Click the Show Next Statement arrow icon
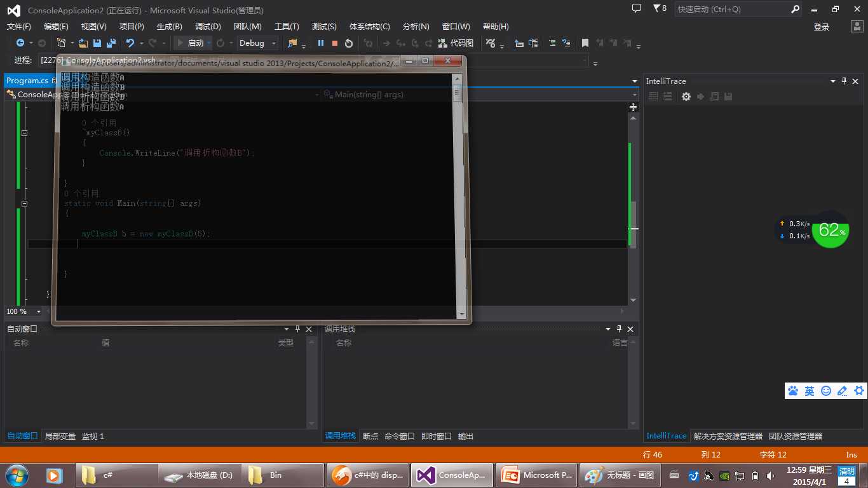Viewport: 868px width, 488px height. pyautogui.click(x=386, y=43)
